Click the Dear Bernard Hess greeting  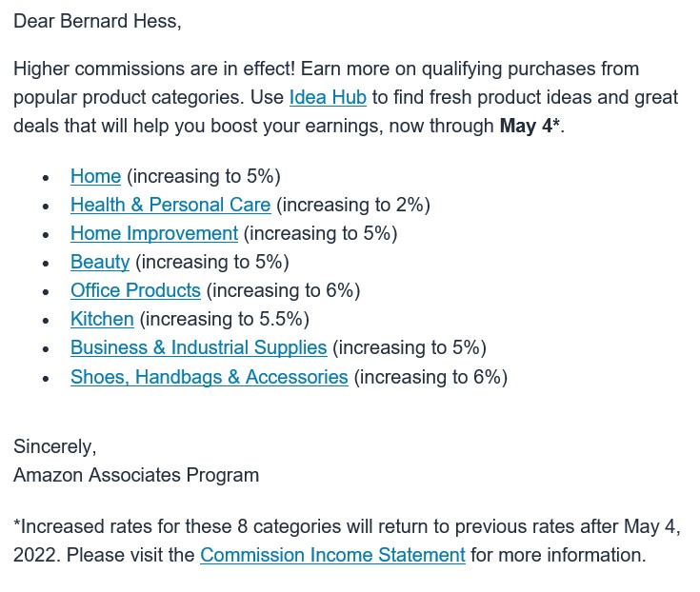(97, 21)
